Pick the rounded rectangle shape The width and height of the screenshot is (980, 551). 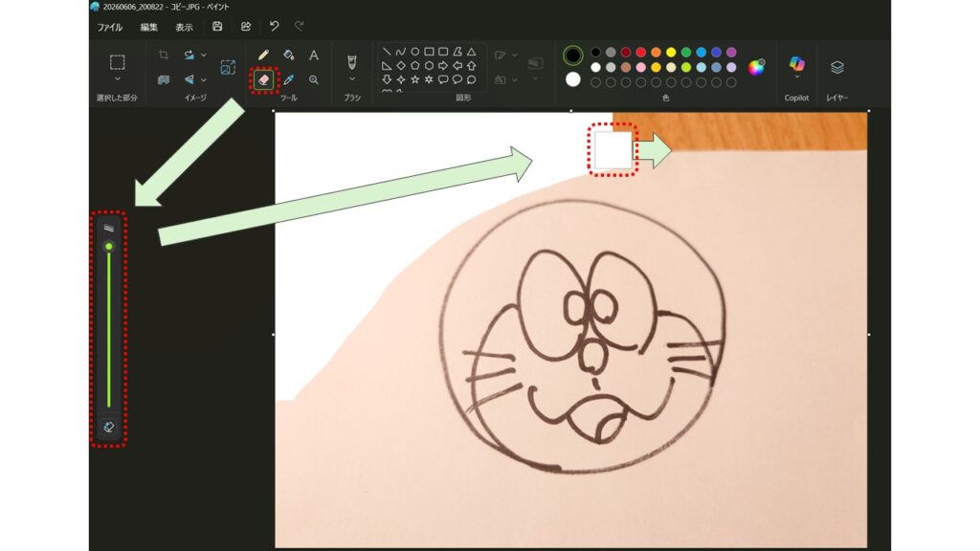443,52
